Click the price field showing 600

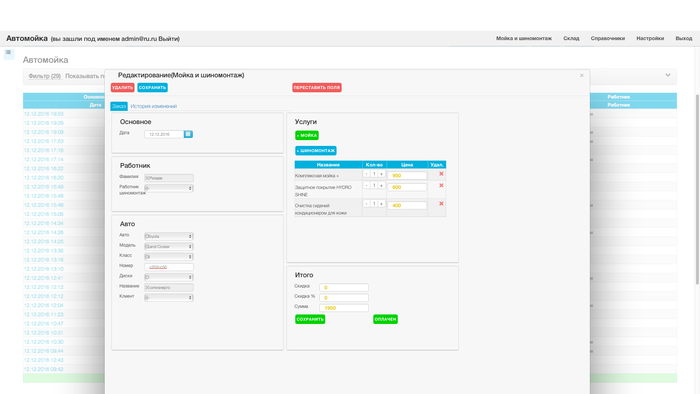tap(407, 187)
